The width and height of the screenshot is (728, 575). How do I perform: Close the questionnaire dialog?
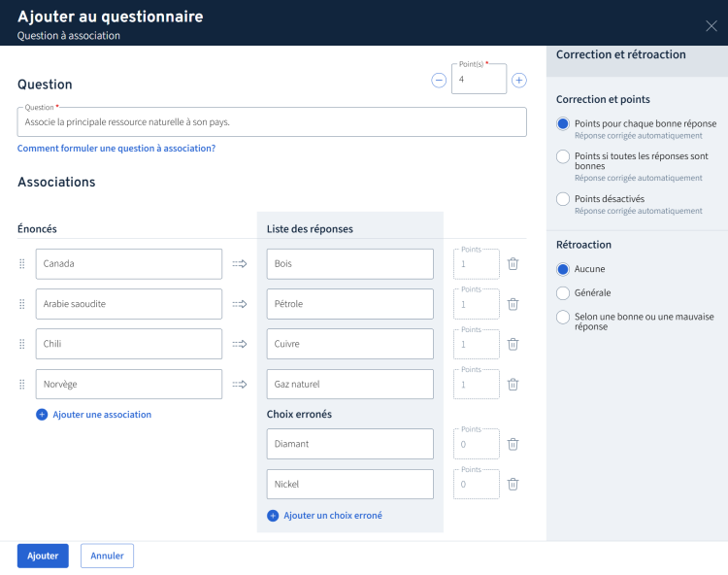(711, 26)
